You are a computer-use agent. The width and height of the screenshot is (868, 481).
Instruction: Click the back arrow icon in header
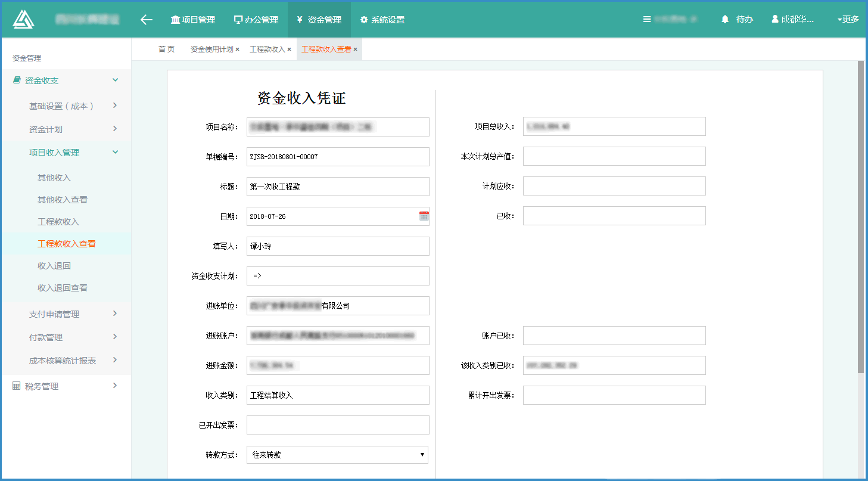(x=147, y=20)
